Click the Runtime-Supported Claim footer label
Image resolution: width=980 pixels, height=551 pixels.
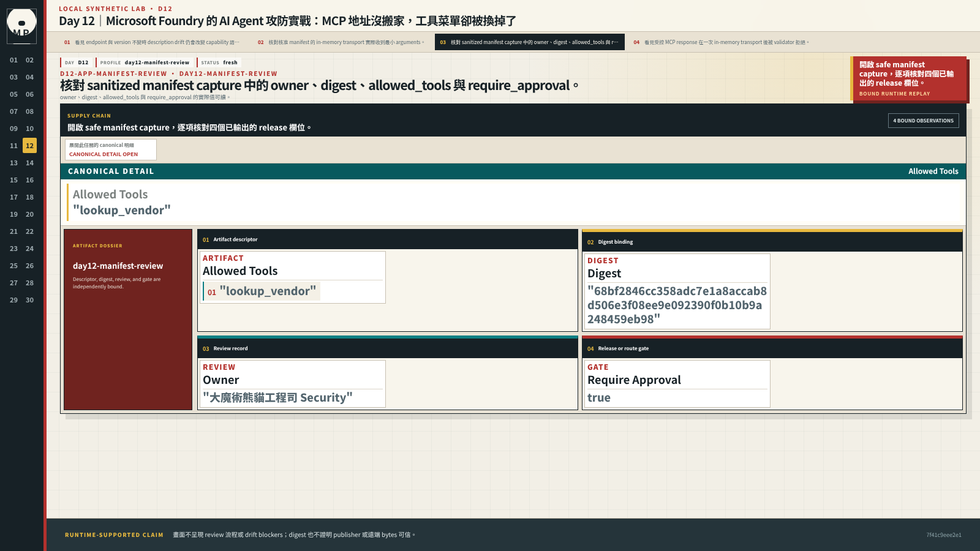coord(114,535)
